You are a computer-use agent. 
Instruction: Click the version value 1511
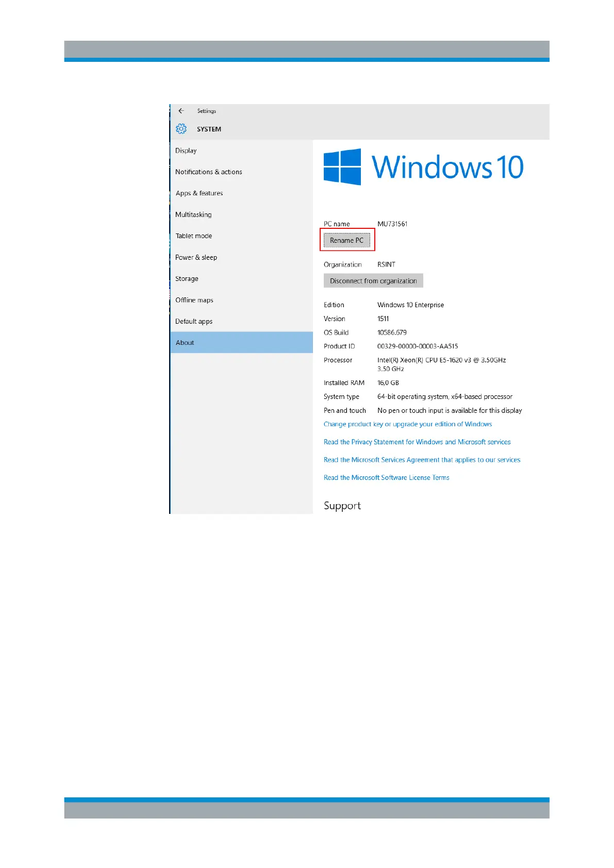pos(383,319)
